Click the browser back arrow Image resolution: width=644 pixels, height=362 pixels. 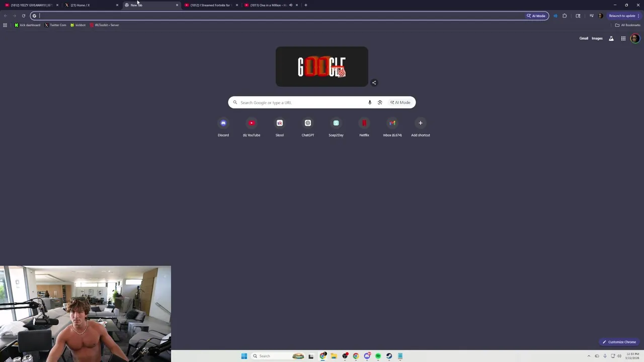(6, 16)
